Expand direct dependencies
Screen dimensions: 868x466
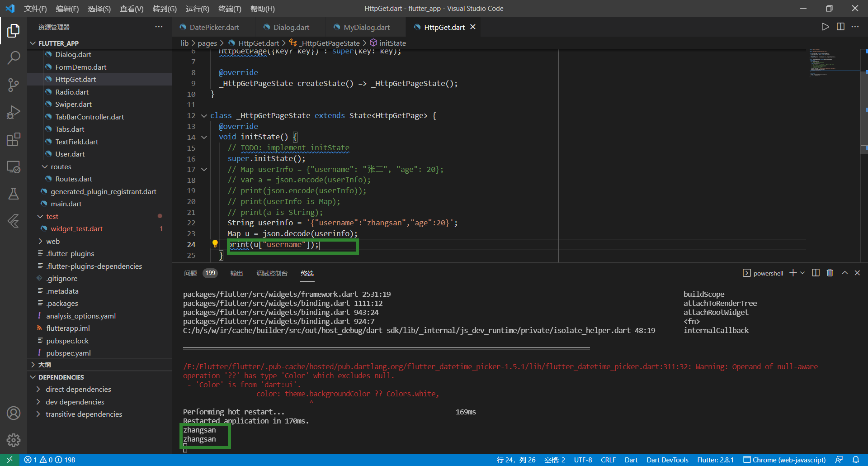pyautogui.click(x=78, y=390)
